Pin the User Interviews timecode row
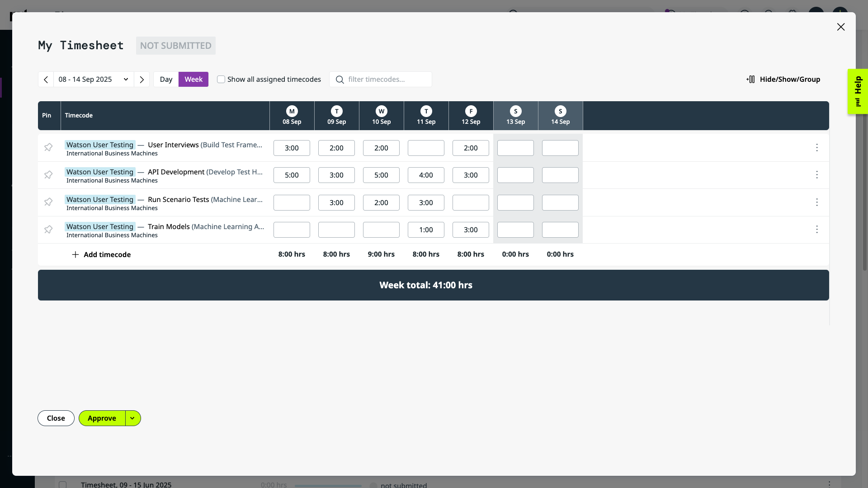 tap(48, 147)
